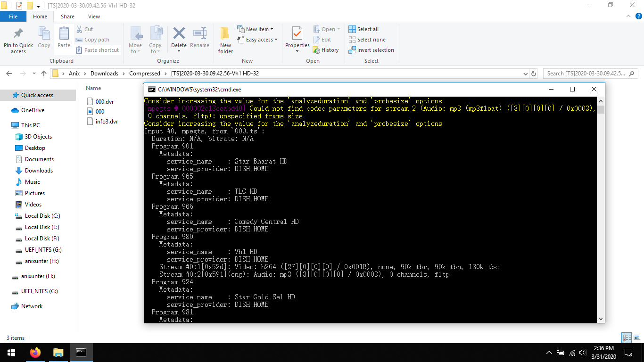The image size is (644, 362).
Task: Click Anix in the address path
Action: [74, 74]
